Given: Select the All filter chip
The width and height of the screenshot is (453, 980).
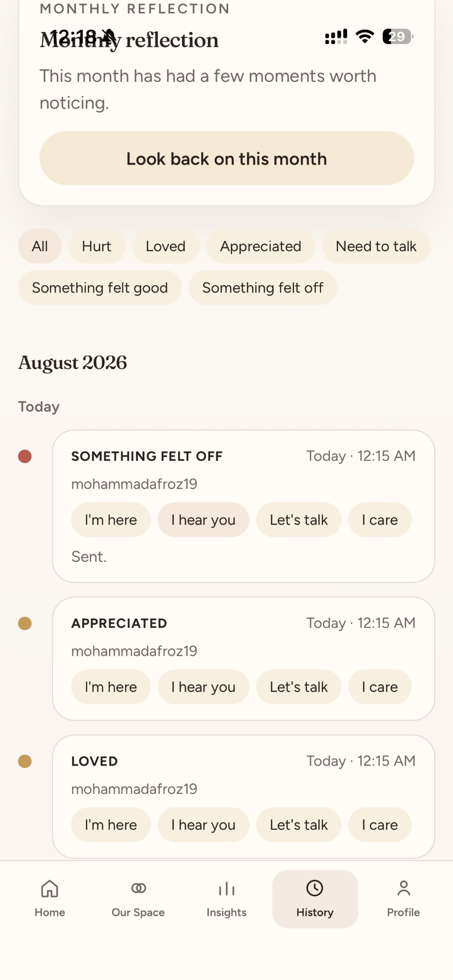Looking at the screenshot, I should 40,246.
